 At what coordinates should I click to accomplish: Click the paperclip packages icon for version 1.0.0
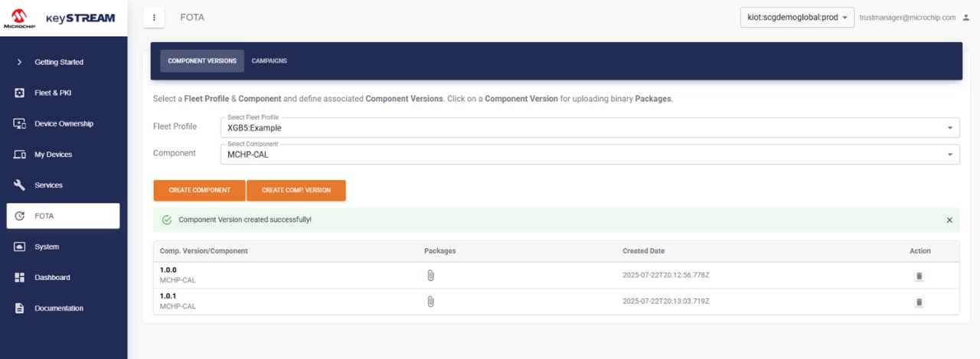coord(430,276)
